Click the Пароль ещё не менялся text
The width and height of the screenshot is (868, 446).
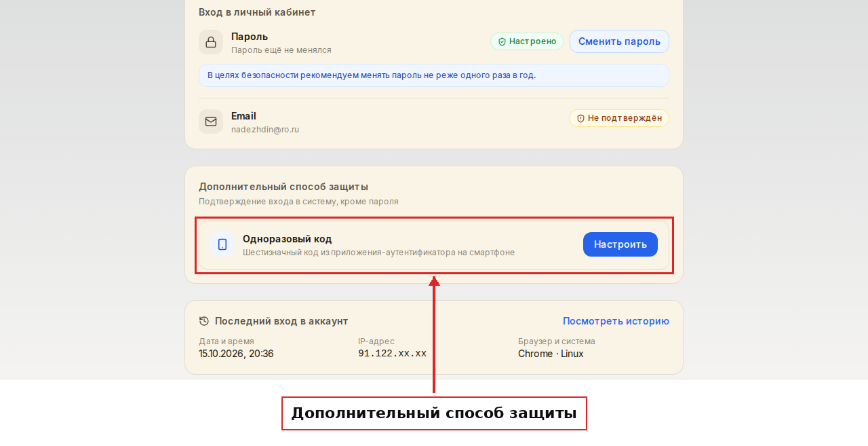(x=281, y=50)
